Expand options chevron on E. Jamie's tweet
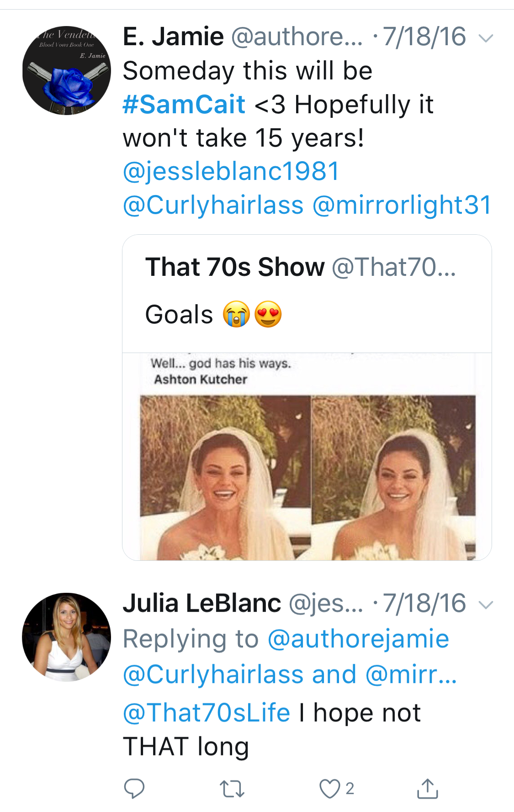Screen dimensions: 514x812 (x=486, y=38)
